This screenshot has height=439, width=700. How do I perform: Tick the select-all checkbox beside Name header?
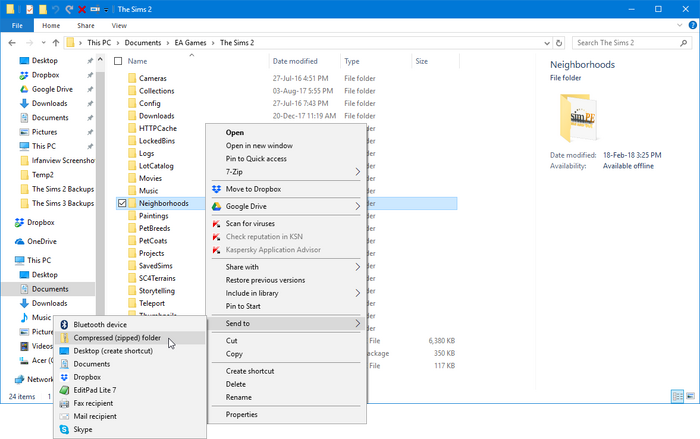pos(118,61)
